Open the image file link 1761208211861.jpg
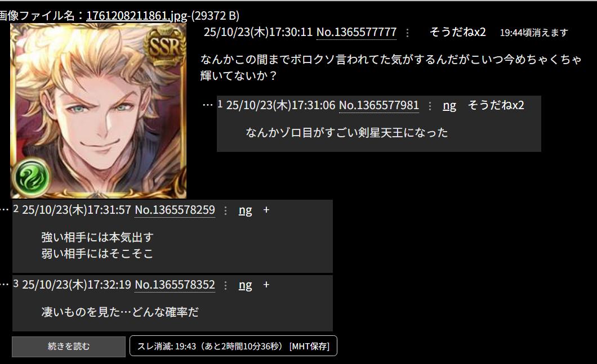The height and width of the screenshot is (364, 597). pyautogui.click(x=137, y=16)
